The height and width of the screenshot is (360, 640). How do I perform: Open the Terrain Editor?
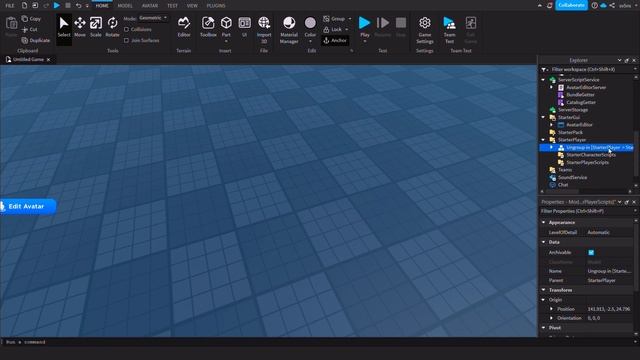click(184, 27)
